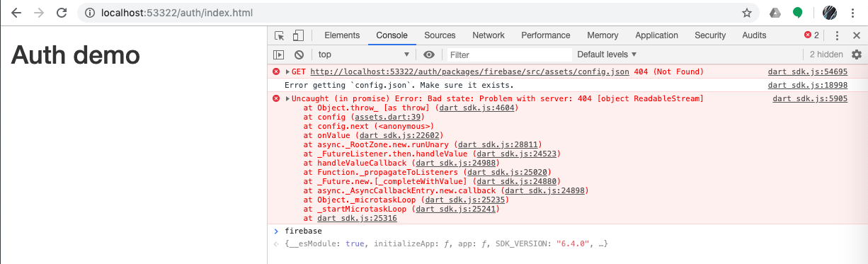This screenshot has width=868, height=264.
Task: Open stack link dart_sdk.js:25020
Action: pyautogui.click(x=508, y=172)
